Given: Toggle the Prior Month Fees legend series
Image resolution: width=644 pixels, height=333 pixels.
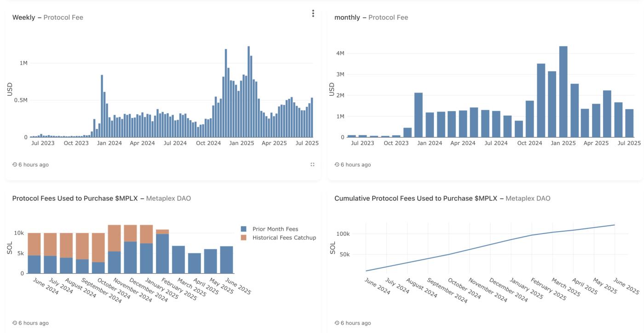Looking at the screenshot, I should click(275, 229).
